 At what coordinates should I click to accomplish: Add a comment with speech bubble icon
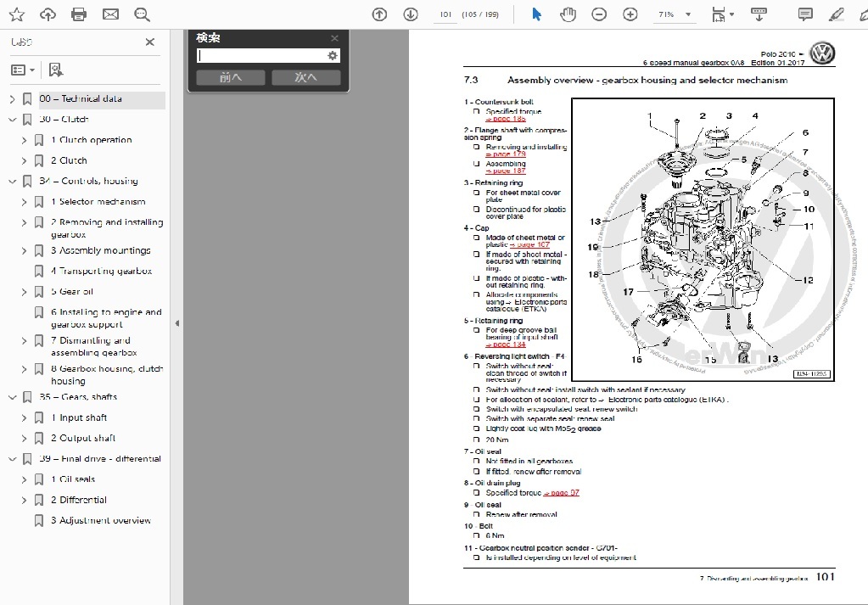pyautogui.click(x=805, y=14)
